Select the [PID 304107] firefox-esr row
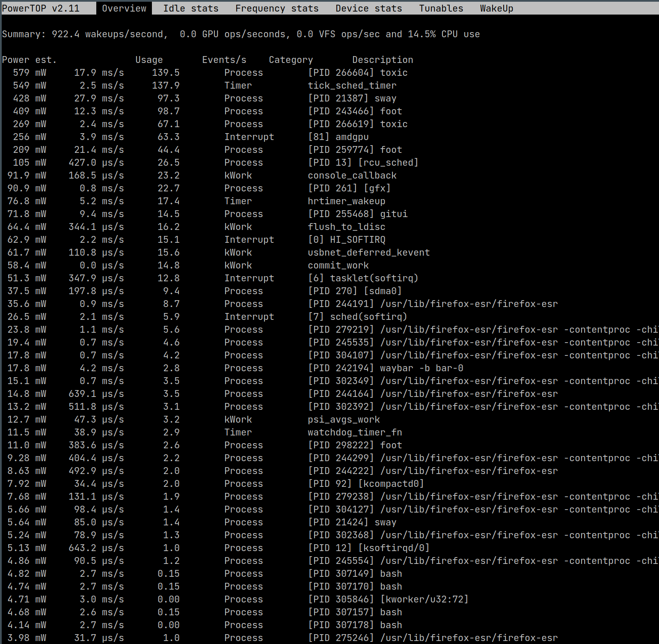Screen dimensions: 659x644 tap(329, 355)
